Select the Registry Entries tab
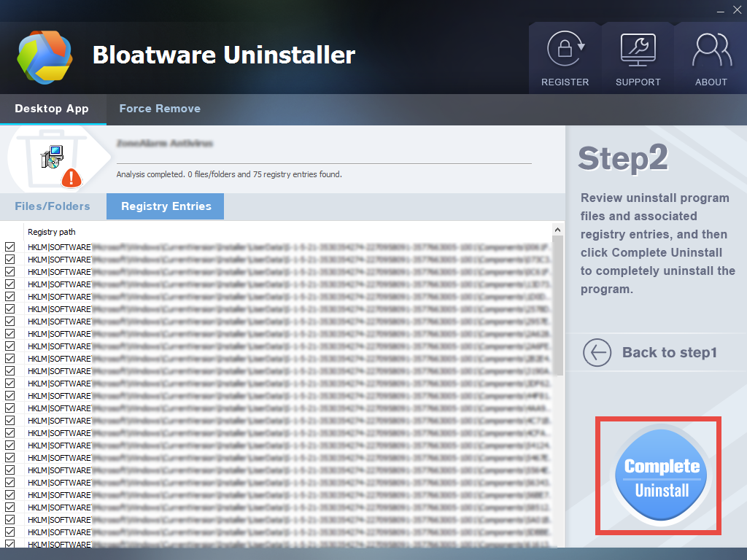747x560 pixels. click(x=166, y=206)
